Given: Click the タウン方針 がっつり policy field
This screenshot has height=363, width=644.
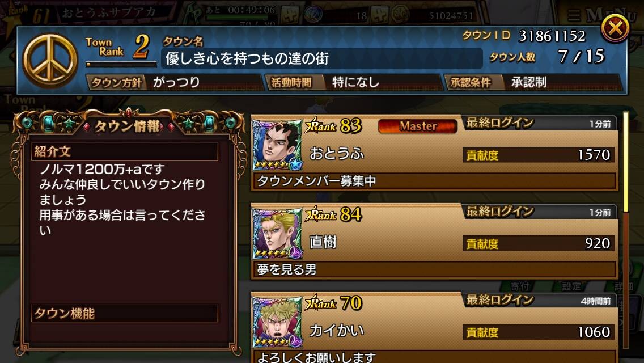Looking at the screenshot, I should 174,82.
